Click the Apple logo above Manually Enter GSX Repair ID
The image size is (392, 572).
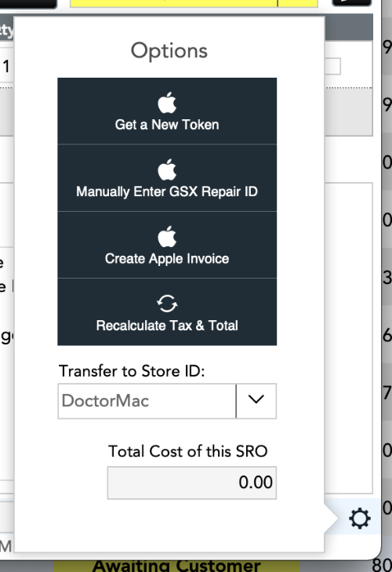click(167, 169)
